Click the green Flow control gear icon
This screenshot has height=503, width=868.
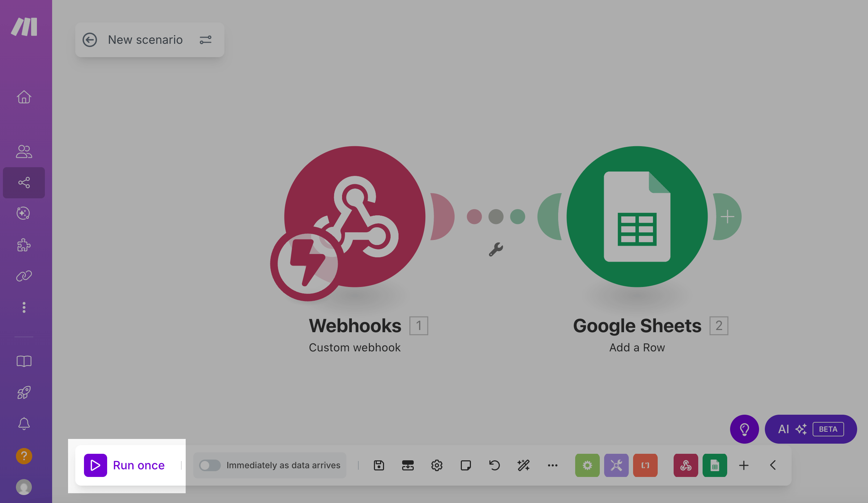tap(587, 465)
